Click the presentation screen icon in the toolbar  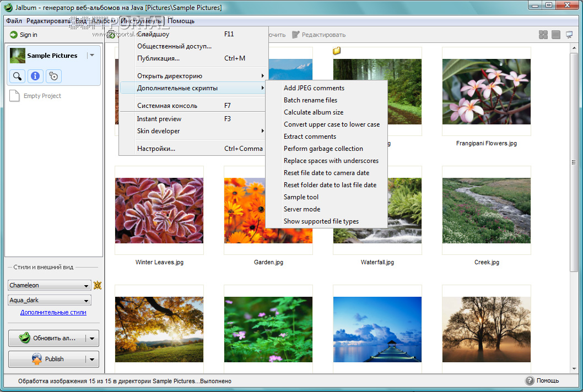click(x=569, y=35)
